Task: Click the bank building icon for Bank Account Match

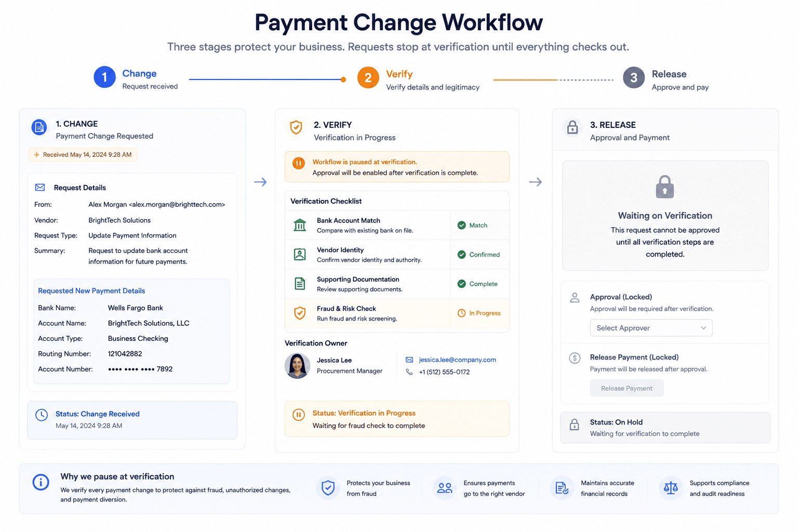Action: tap(300, 225)
